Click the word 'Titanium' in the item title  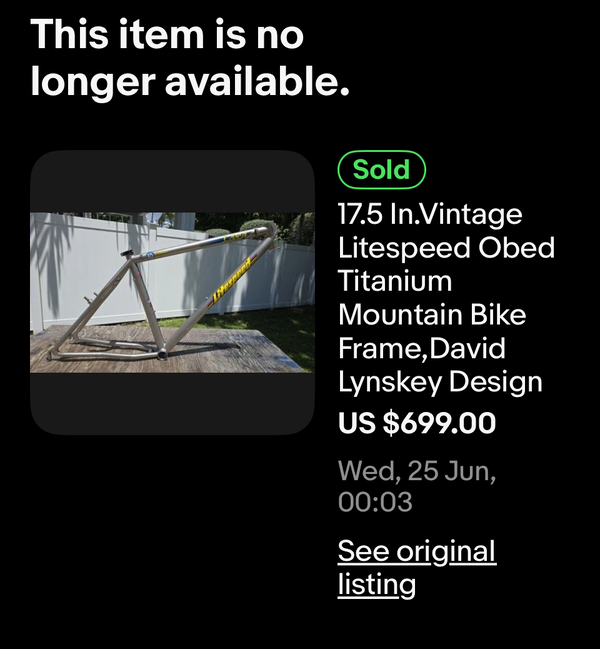(395, 281)
